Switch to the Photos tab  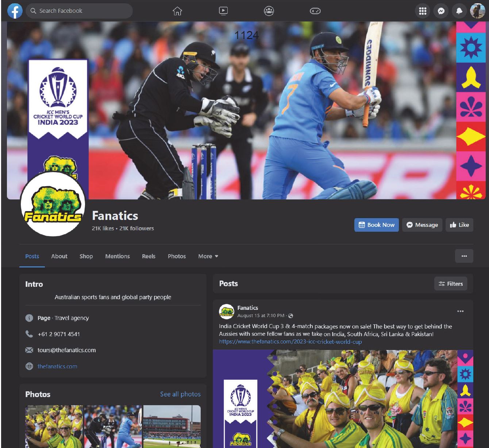(177, 256)
